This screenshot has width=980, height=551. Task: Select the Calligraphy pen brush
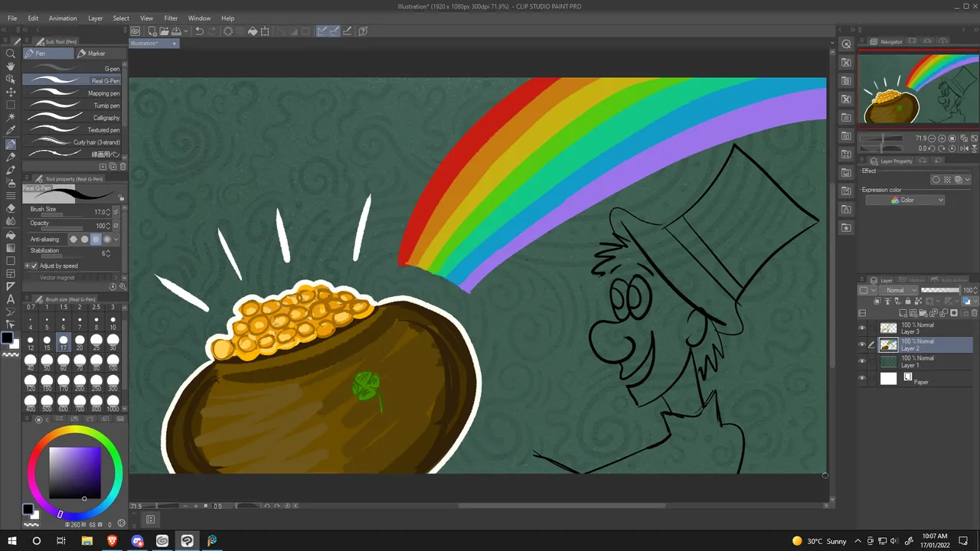(72, 118)
